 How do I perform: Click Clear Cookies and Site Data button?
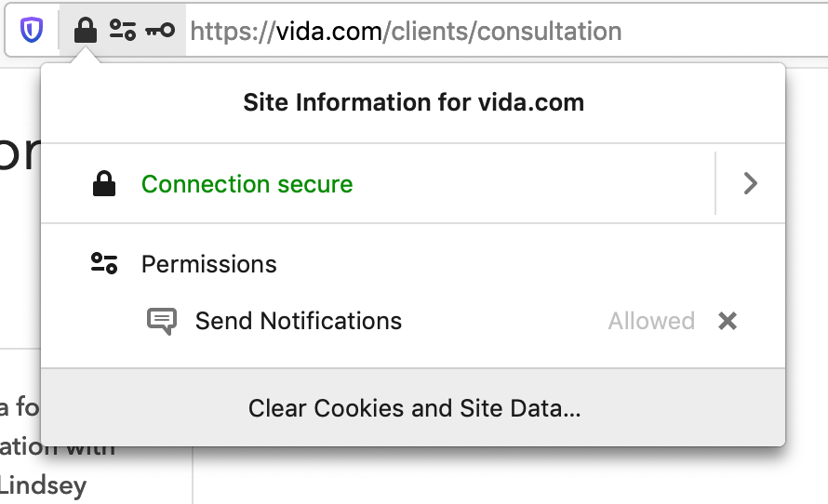pyautogui.click(x=413, y=408)
